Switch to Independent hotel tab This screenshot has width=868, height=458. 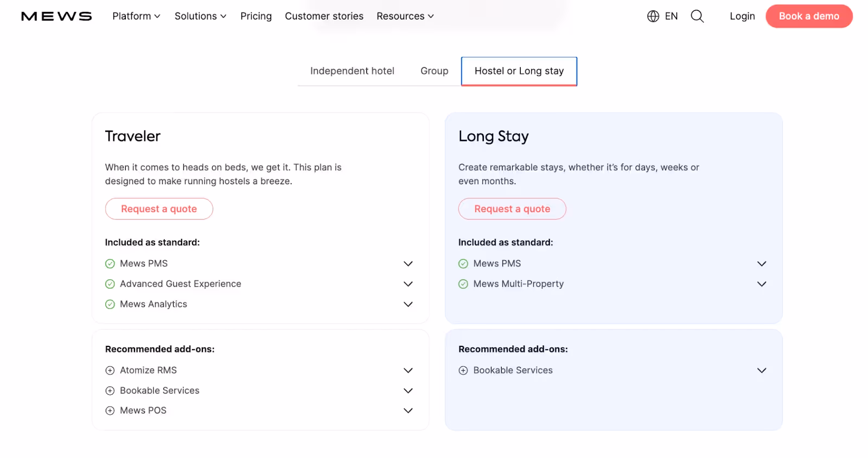[352, 71]
